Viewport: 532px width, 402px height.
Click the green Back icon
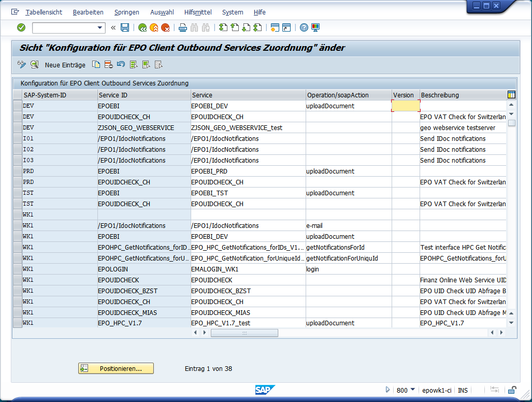(142, 28)
